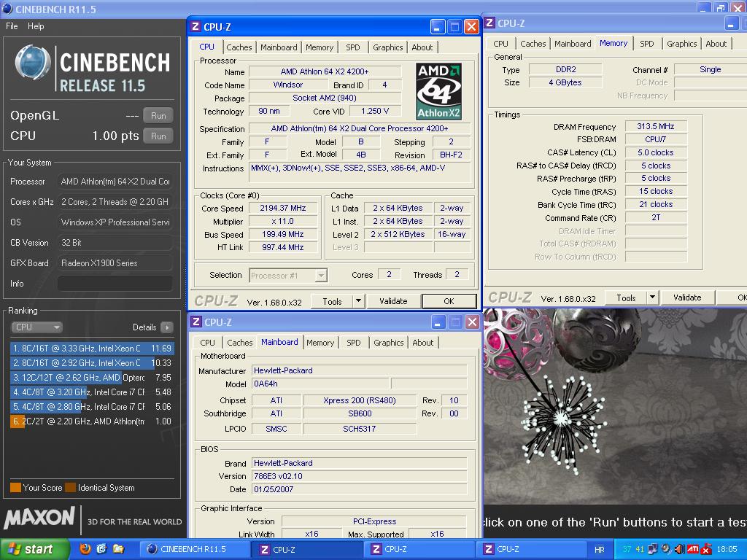Run the CPU benchmark
The width and height of the screenshot is (747, 560).
click(158, 136)
